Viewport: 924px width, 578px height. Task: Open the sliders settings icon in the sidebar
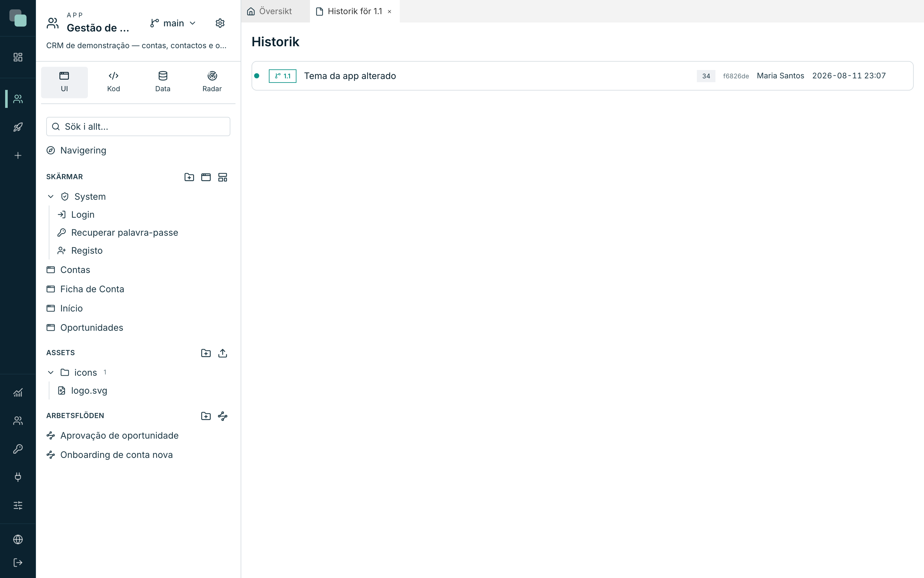point(18,505)
